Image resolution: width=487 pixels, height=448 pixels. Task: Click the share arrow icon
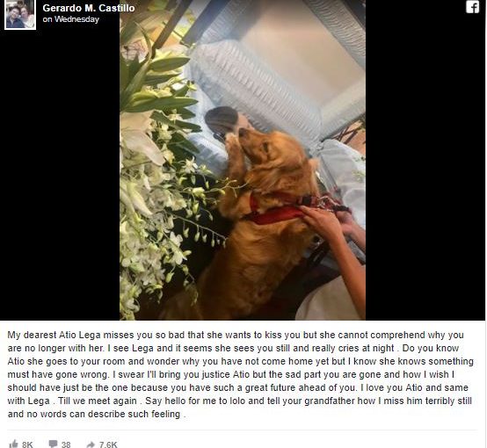click(91, 444)
